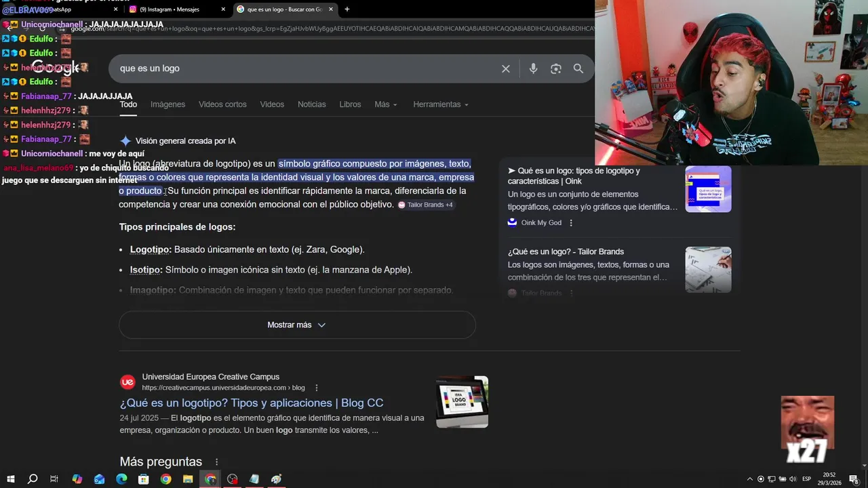Switch to the Libros tab

click(350, 104)
